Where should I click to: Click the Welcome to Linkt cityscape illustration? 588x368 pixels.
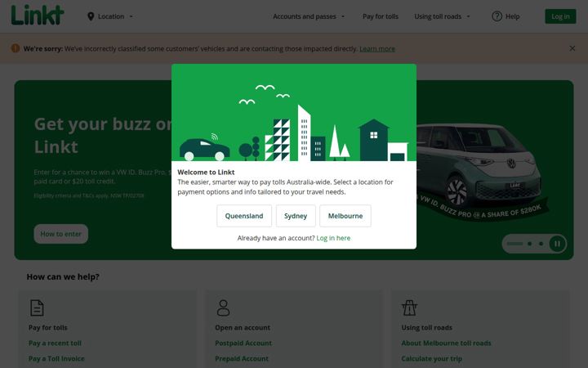pos(294,113)
